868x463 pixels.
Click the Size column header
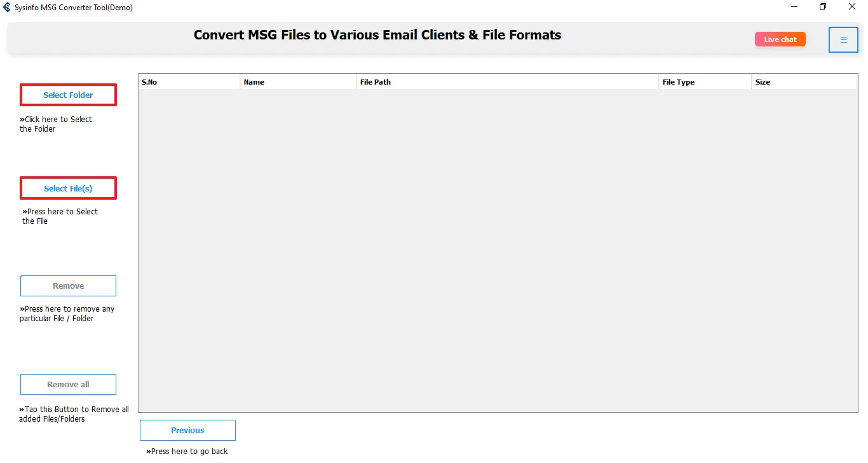(804, 82)
